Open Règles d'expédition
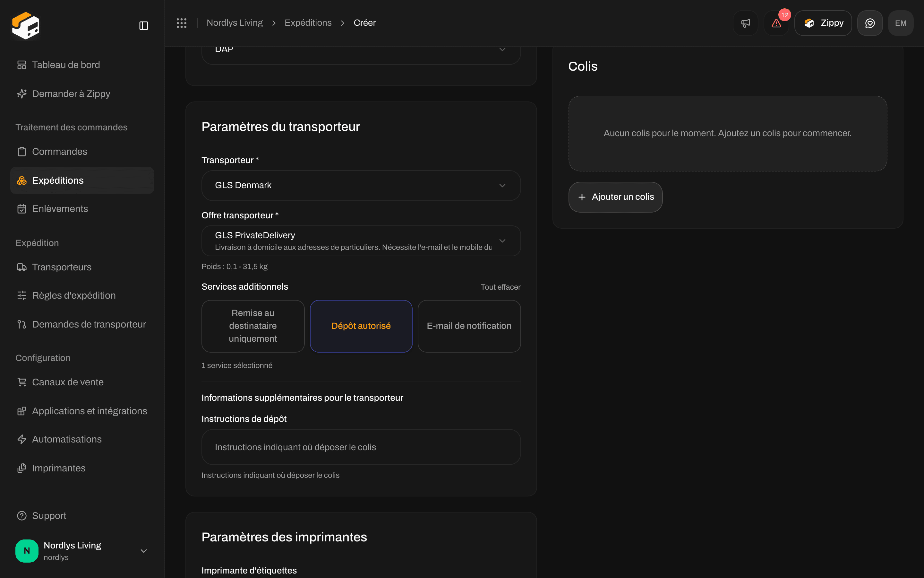The image size is (924, 578). click(x=82, y=295)
